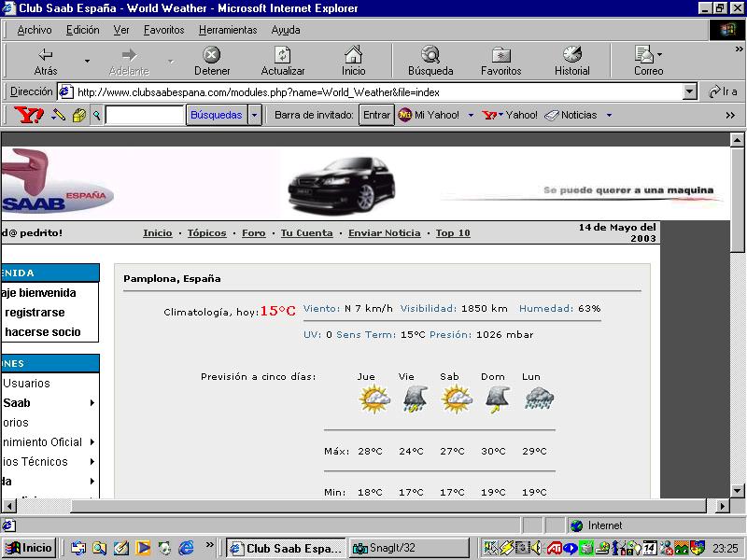Viewport: 747px width, 560px height.
Task: Go home via Inicio house icon
Action: [354, 54]
